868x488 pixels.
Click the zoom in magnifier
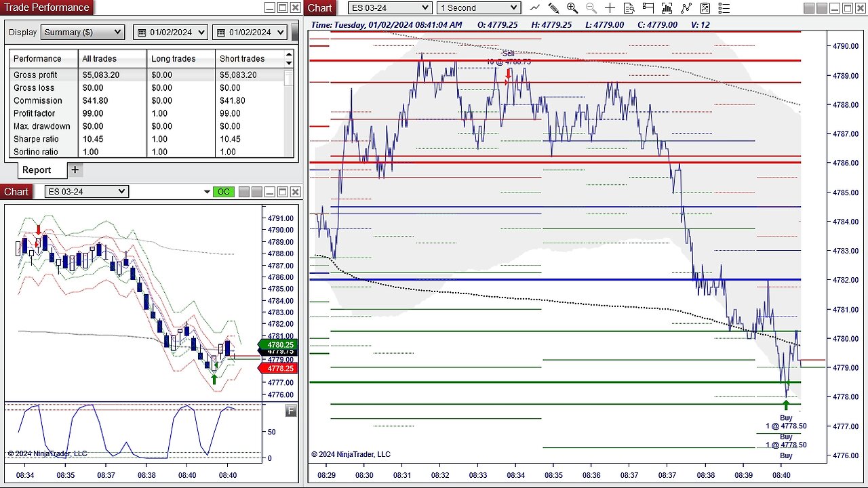pos(572,8)
